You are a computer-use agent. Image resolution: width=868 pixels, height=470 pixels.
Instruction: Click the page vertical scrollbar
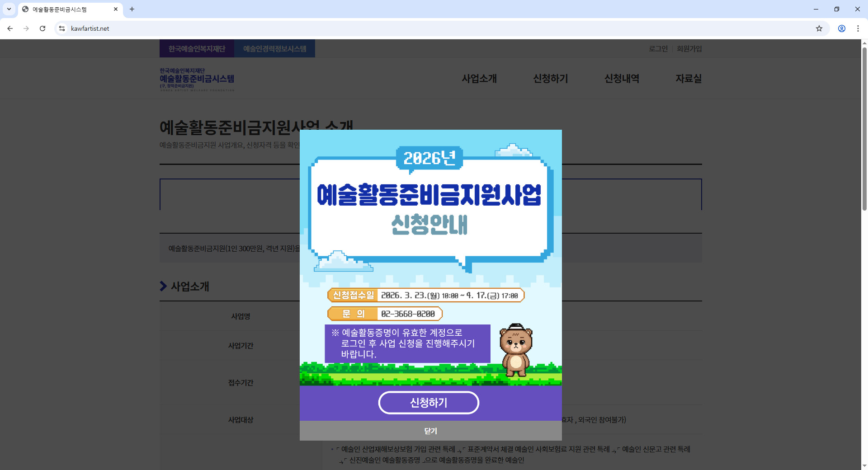(x=864, y=129)
